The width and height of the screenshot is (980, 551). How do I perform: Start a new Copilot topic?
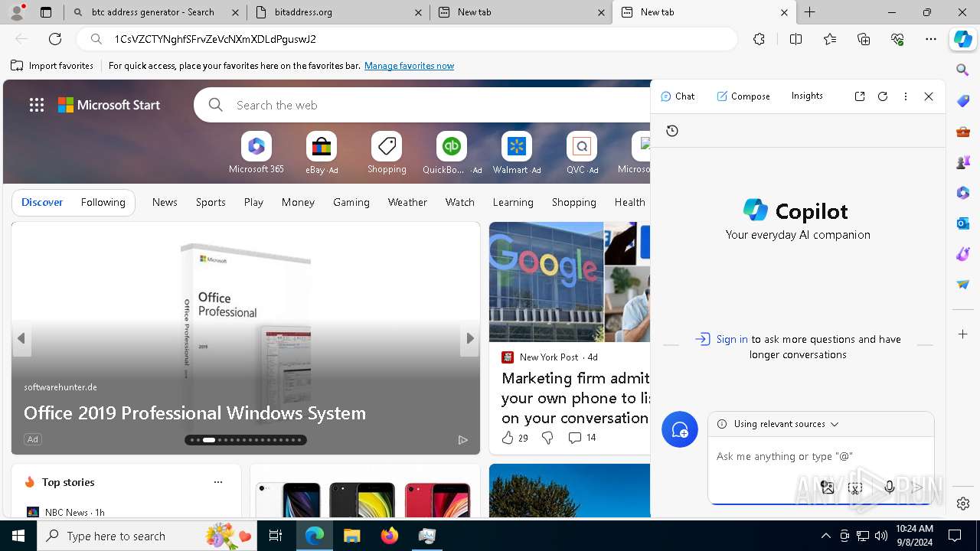click(x=680, y=430)
